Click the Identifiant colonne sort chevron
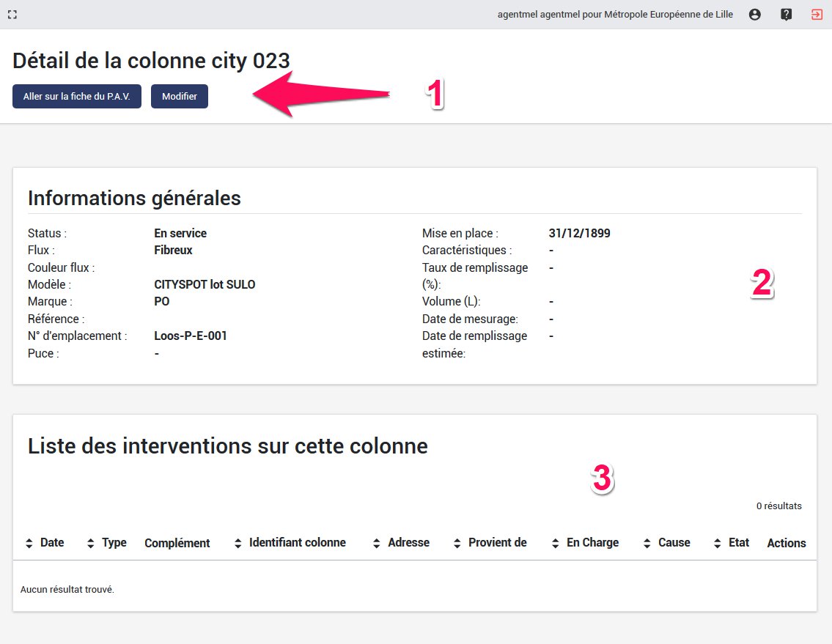The width and height of the screenshot is (832, 644). 237,542
